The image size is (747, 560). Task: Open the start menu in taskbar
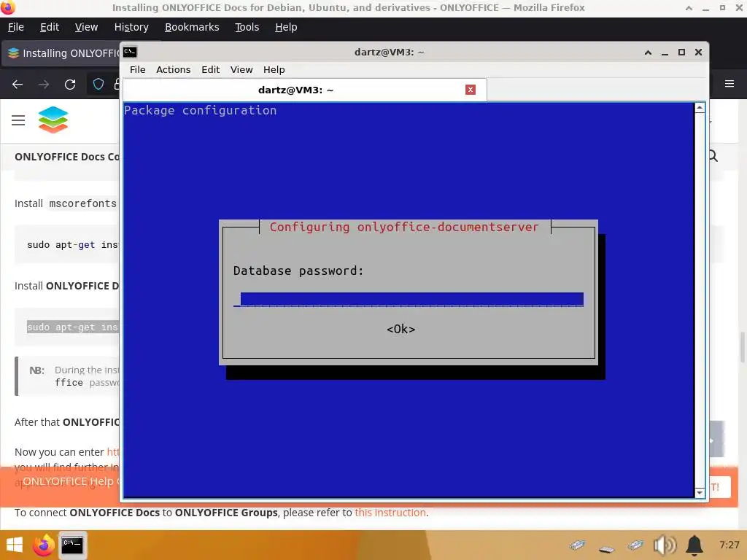[15, 545]
